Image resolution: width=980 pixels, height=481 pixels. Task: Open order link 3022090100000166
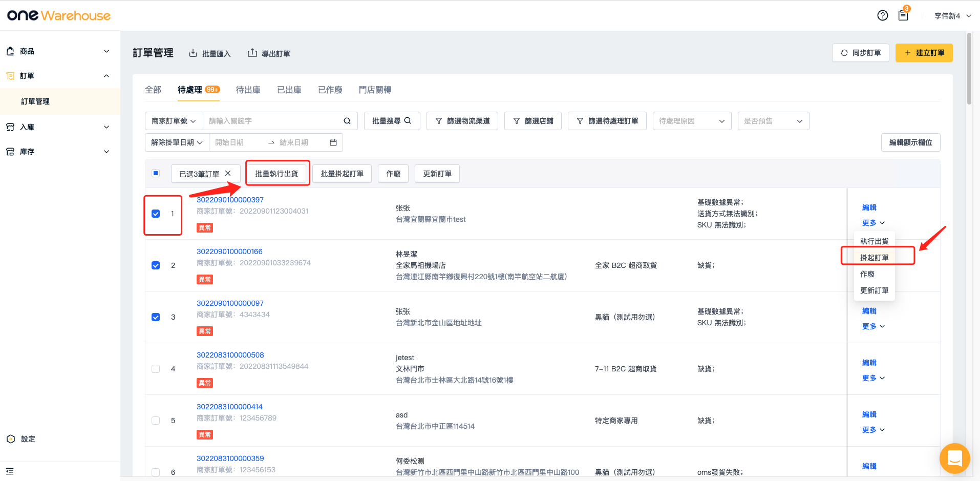(x=229, y=252)
